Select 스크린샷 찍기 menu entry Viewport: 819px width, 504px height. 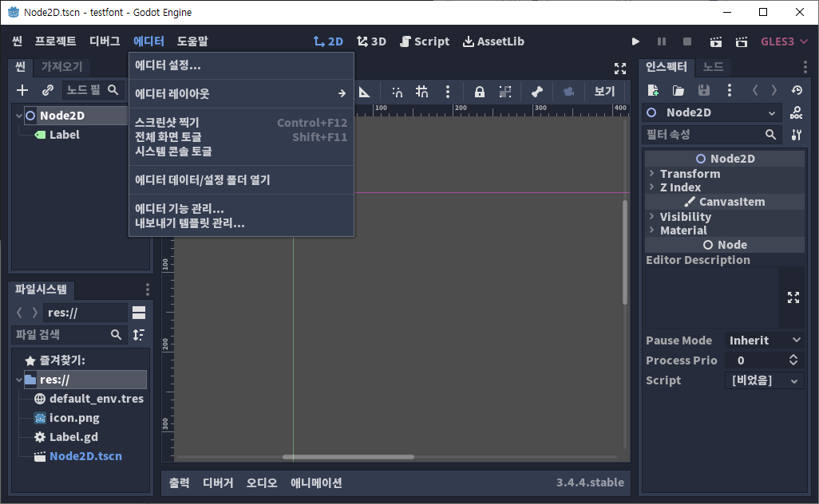pyautogui.click(x=241, y=123)
